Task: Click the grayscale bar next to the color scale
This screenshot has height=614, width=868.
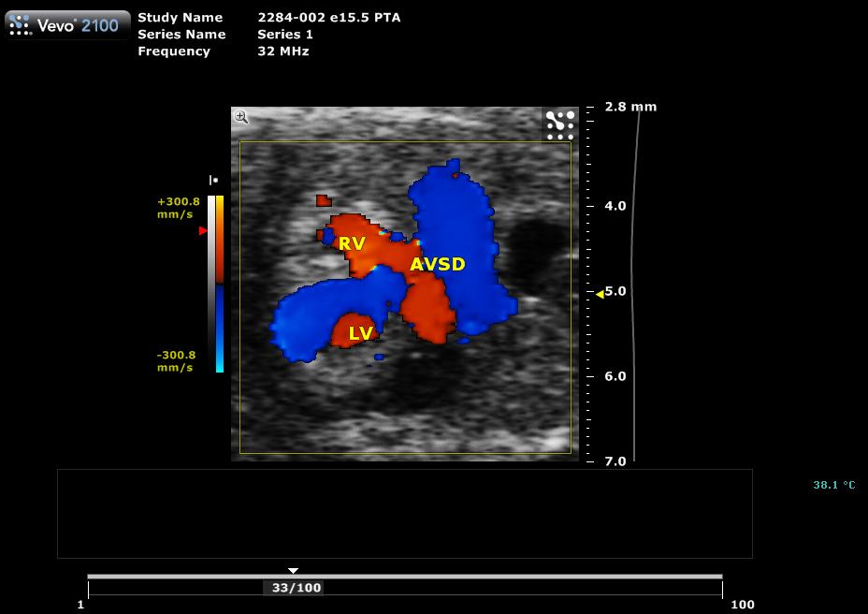Action: pyautogui.click(x=211, y=284)
